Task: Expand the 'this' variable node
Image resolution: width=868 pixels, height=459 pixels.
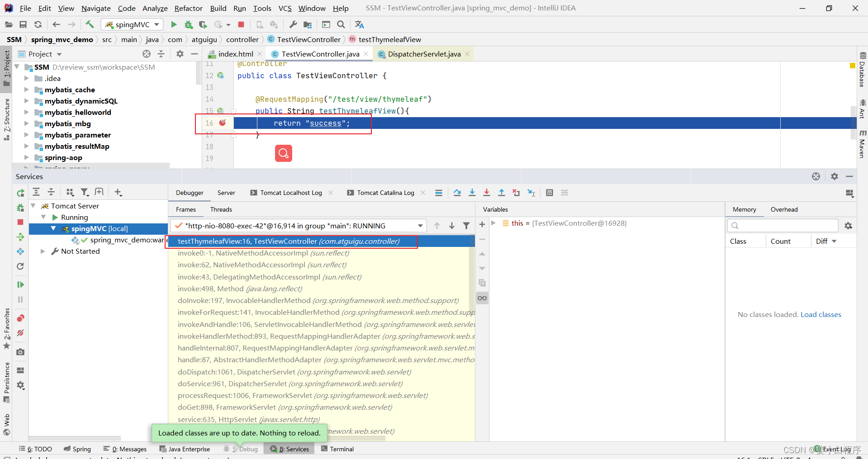Action: point(493,223)
